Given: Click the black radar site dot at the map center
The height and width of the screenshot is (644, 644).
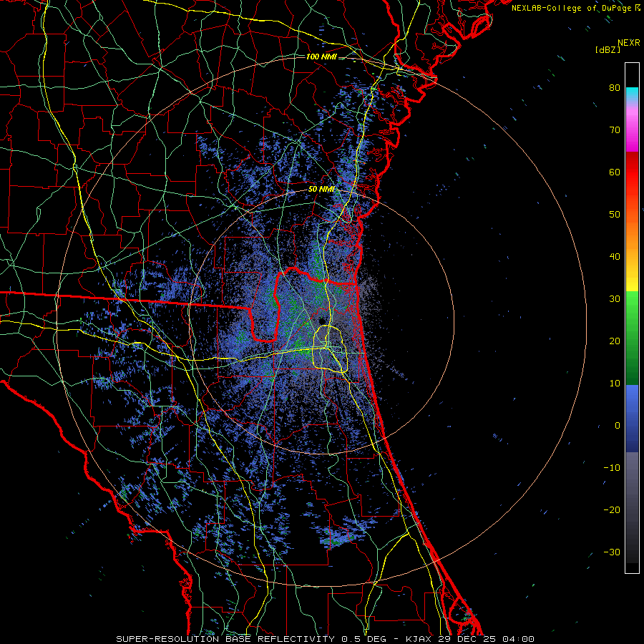Looking at the screenshot, I should (322, 321).
